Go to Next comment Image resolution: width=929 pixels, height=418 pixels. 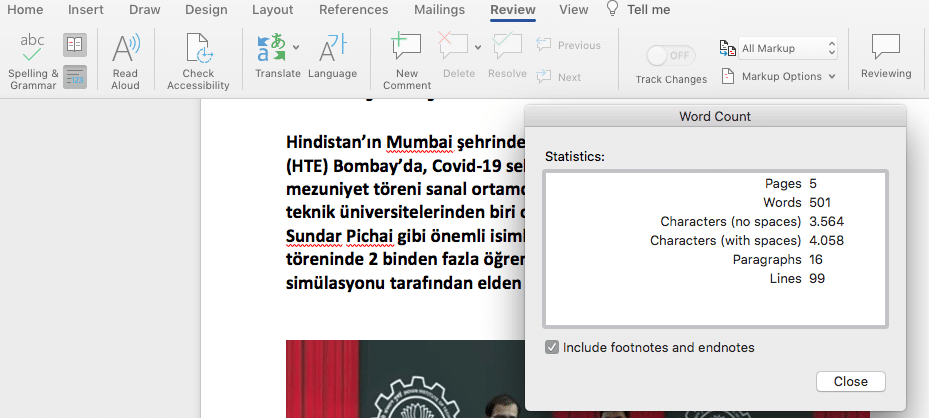pyautogui.click(x=558, y=77)
